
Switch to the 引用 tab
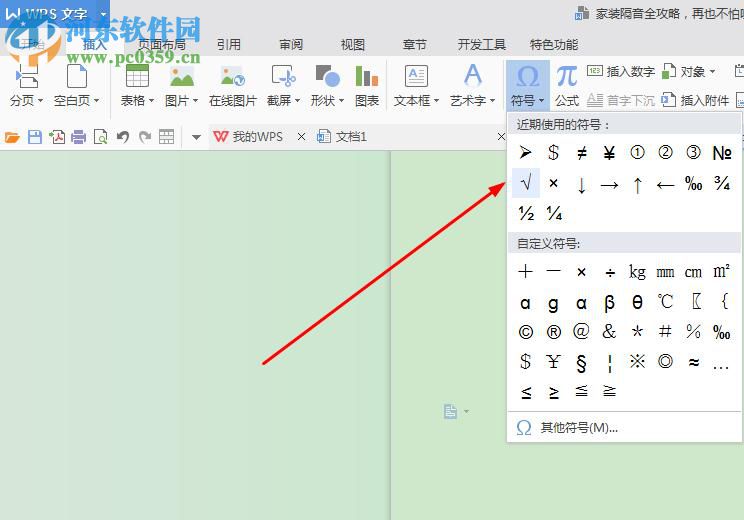229,45
